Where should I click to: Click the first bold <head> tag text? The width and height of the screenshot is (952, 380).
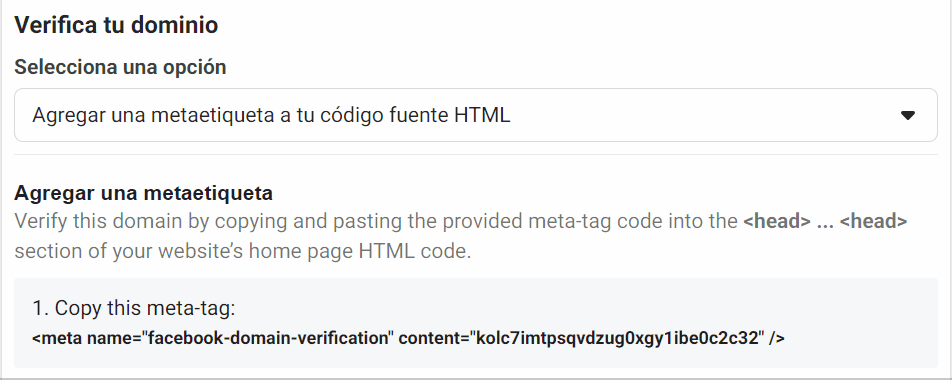777,221
